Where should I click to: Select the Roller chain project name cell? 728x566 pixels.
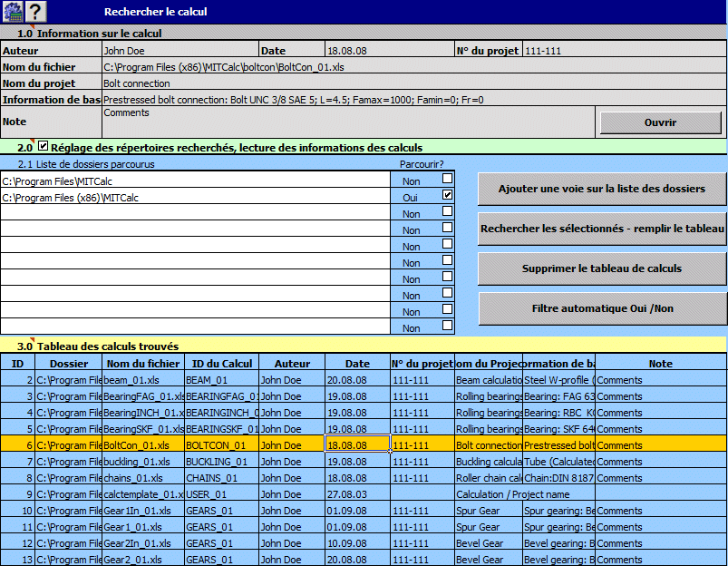[x=489, y=478]
